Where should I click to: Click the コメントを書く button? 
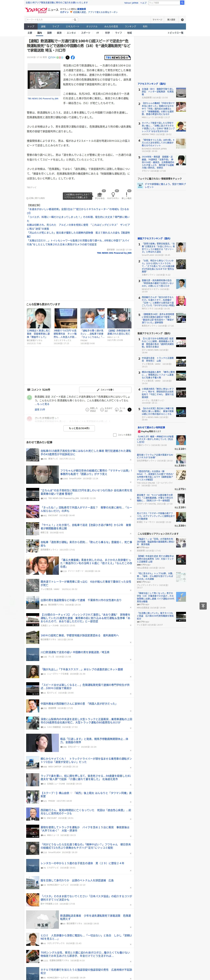pos(105,390)
